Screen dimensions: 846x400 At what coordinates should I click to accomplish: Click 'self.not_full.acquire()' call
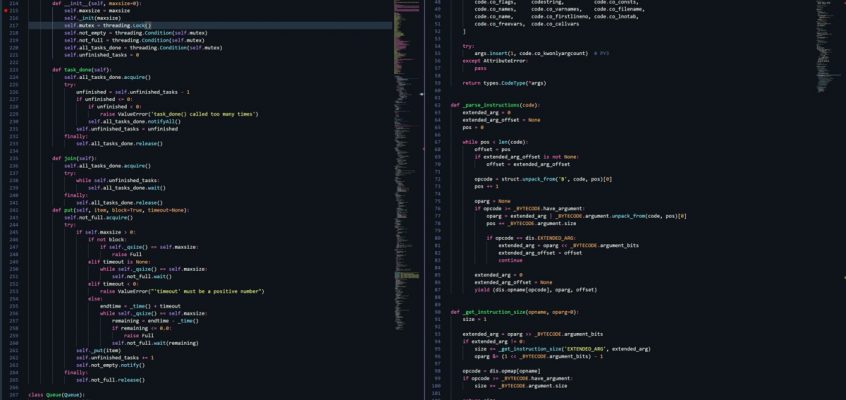coord(98,218)
